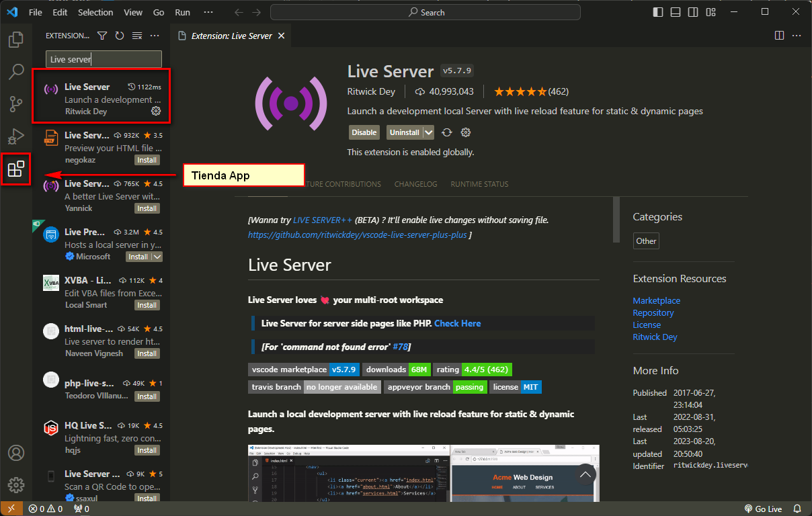The width and height of the screenshot is (812, 516).
Task: Click the Filter Extensions funnel icon
Action: (x=101, y=35)
